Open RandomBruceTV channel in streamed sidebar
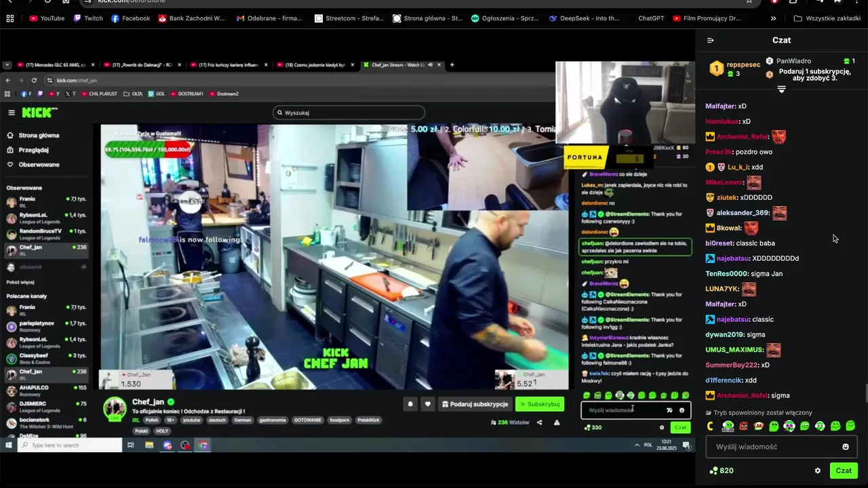868x488 pixels. point(46,233)
